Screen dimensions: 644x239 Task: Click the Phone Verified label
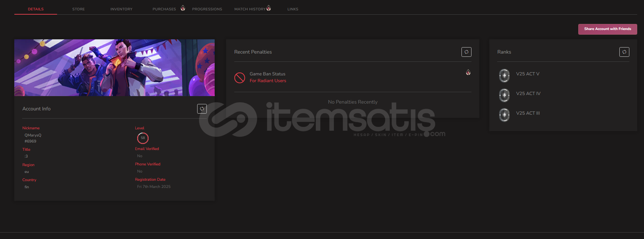click(148, 164)
